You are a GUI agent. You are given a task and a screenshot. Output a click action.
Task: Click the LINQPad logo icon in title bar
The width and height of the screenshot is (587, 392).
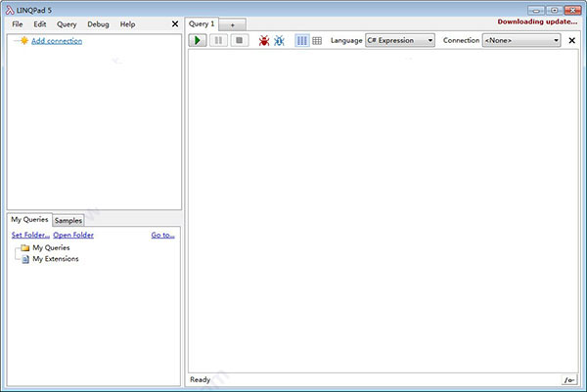pyautogui.click(x=10, y=10)
